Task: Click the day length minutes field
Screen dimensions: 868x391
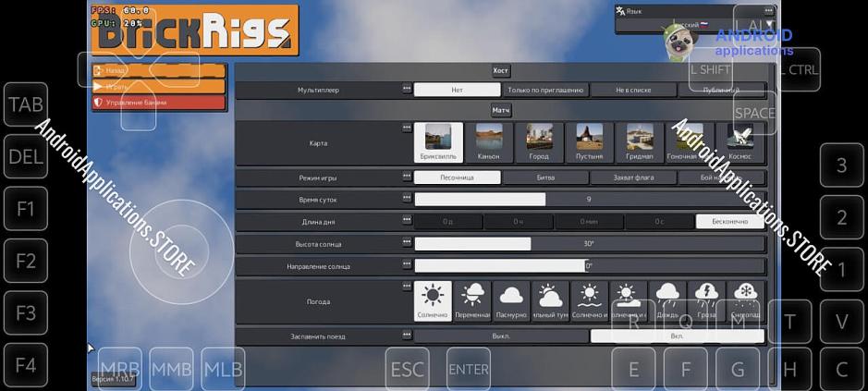Action: (x=589, y=222)
